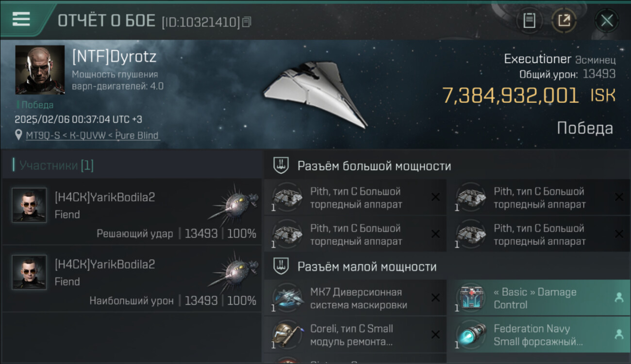Click the X beside MK7 cloaking system (Диверсионная система маскировки)
This screenshot has height=364, width=631.
point(435,298)
